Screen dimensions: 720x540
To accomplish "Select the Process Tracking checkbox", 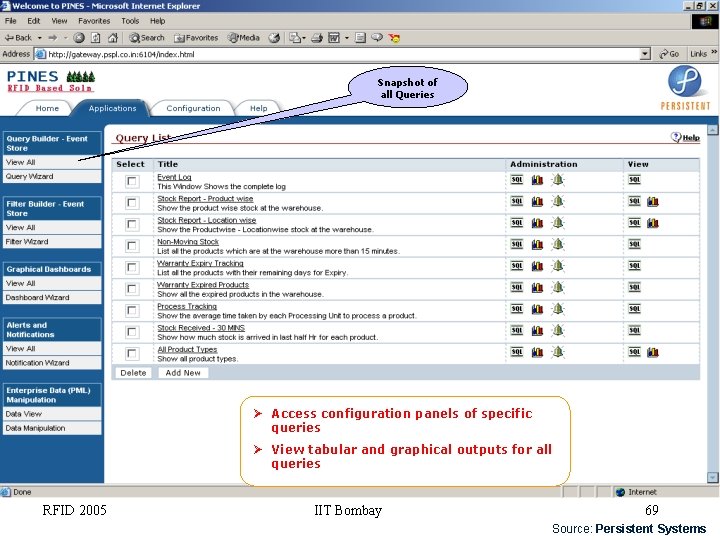I will click(132, 310).
